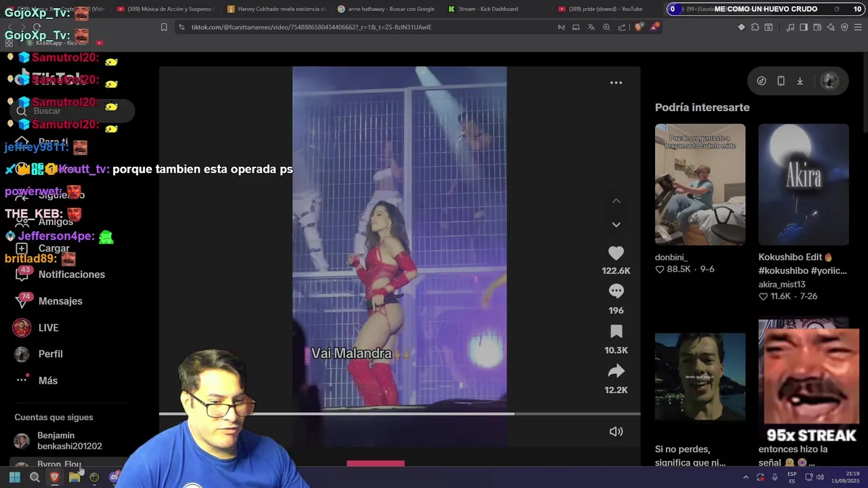Open the Windows Start button

(14, 477)
